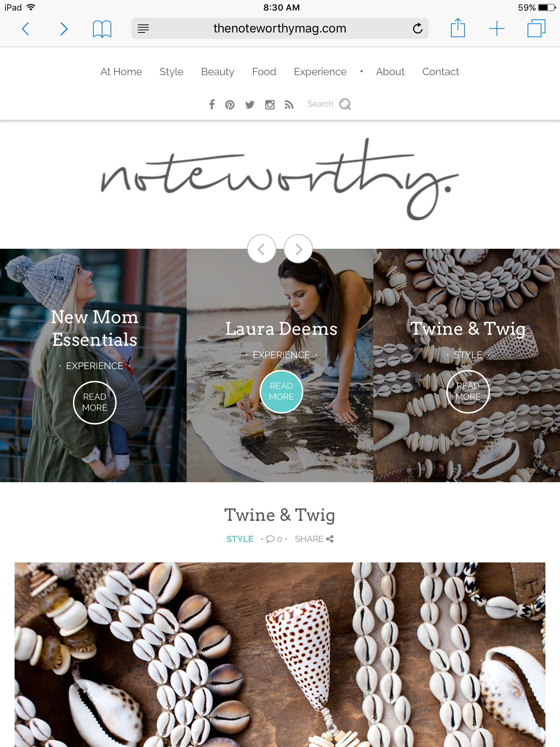Select the Experience menu item
Image resolution: width=560 pixels, height=747 pixels.
(320, 72)
